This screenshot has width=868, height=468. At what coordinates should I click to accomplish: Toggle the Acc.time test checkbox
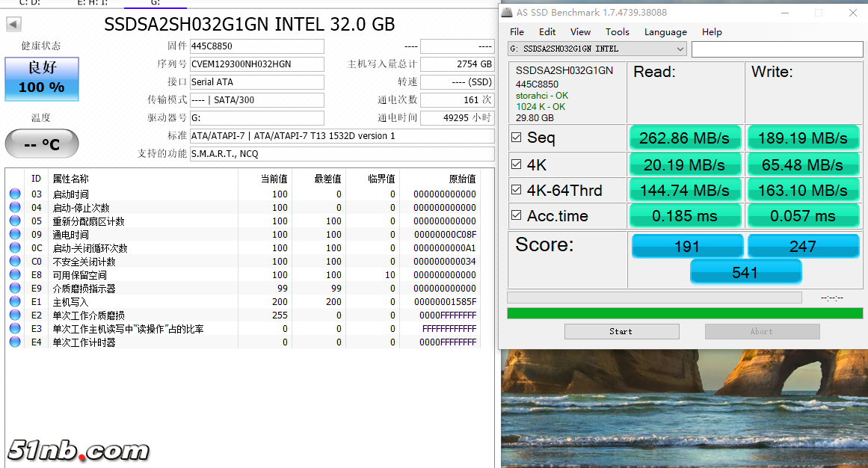pos(516,216)
